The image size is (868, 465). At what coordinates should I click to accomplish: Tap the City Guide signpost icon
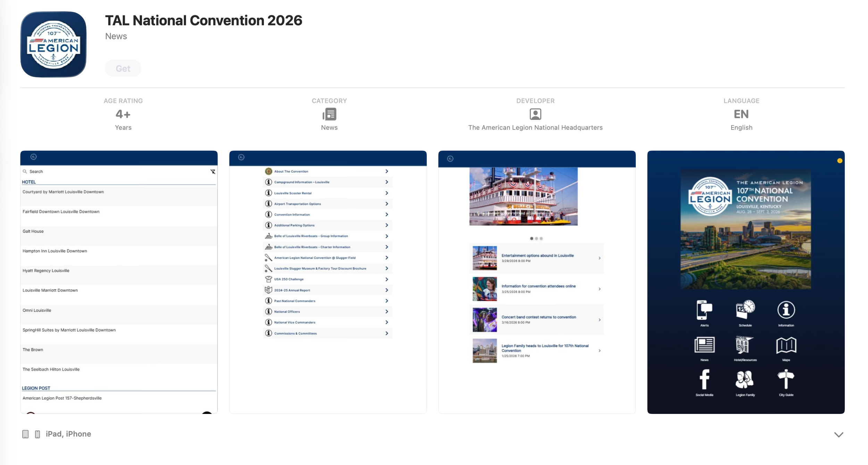pyautogui.click(x=786, y=379)
